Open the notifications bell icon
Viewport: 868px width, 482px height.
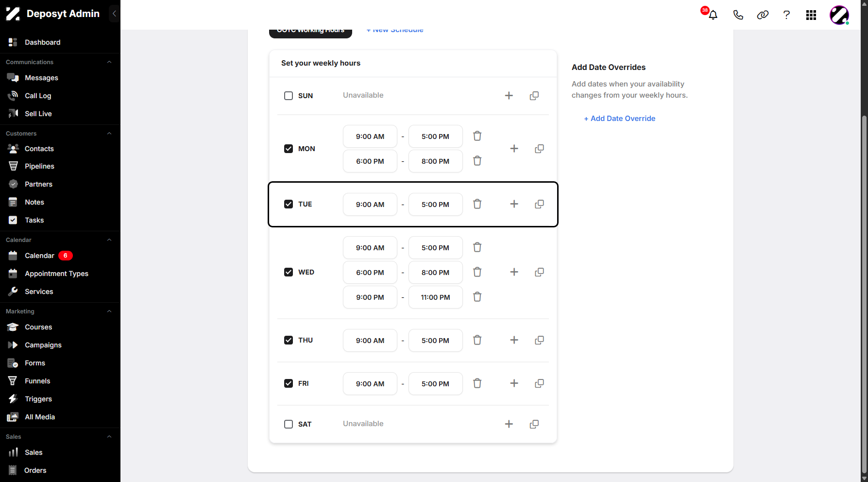coord(713,15)
